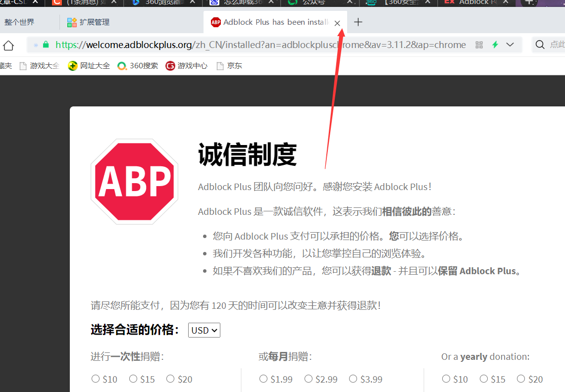The image size is (565, 392).
Task: Choose the monthly $2.99 option
Action: click(x=308, y=379)
